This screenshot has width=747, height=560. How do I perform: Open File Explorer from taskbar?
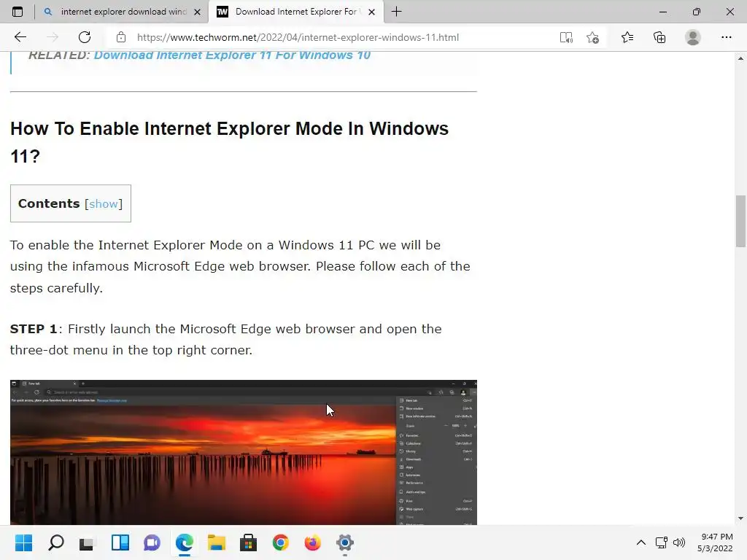[x=216, y=542]
